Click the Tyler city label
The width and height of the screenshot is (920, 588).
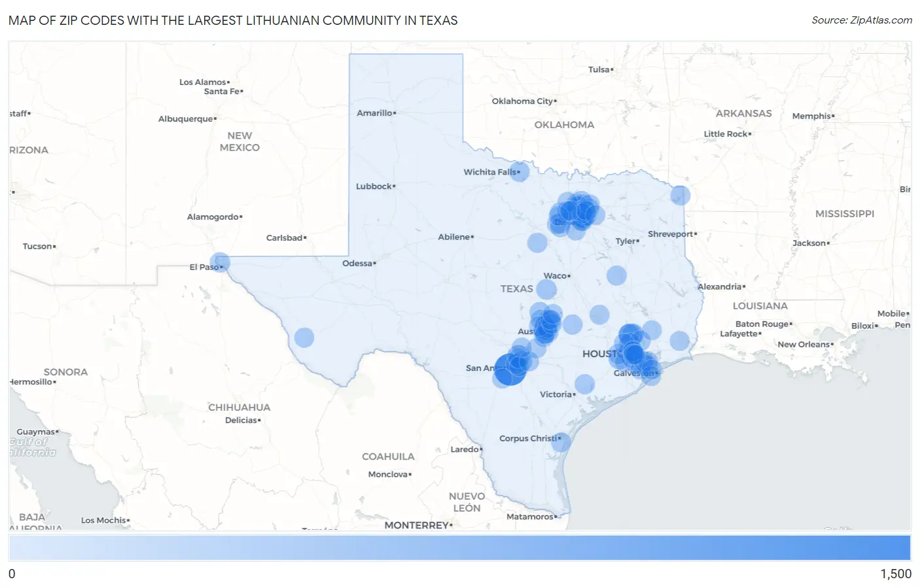(x=627, y=241)
